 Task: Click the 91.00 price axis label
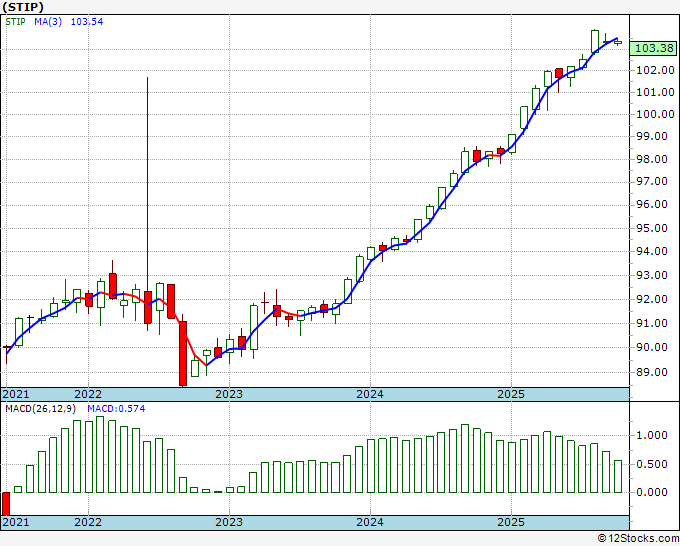[651, 324]
